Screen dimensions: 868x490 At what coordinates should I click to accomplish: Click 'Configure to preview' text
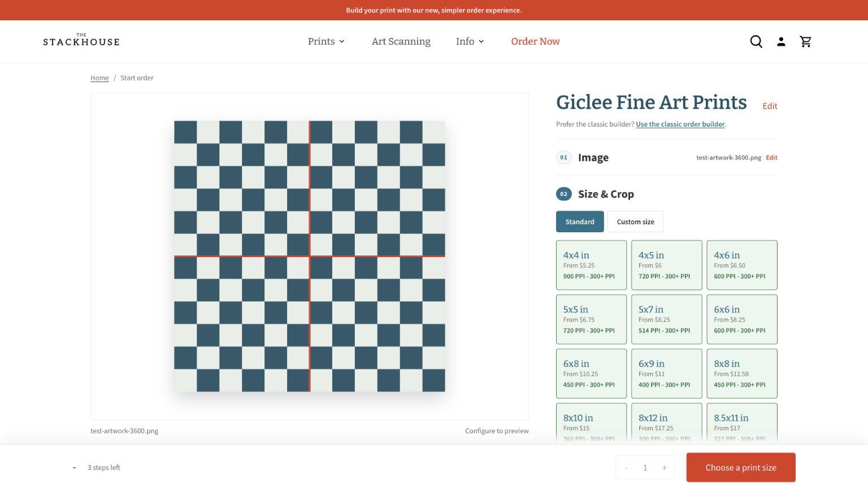pyautogui.click(x=497, y=431)
